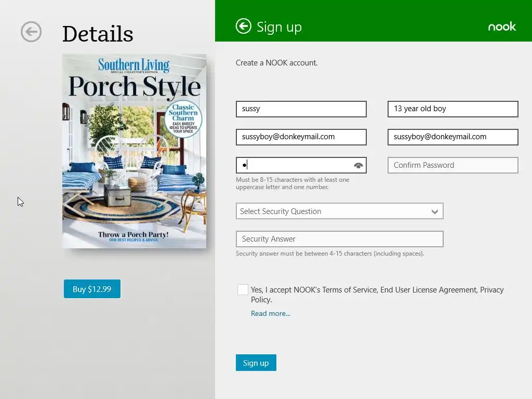Buy the magazine for $12.99

pos(92,289)
